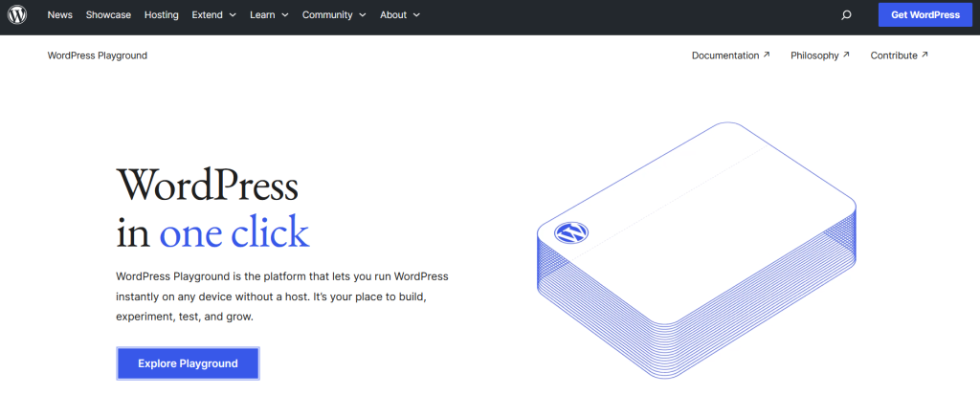
Task: Click the WordPress logo on the illustrated card
Action: (571, 232)
